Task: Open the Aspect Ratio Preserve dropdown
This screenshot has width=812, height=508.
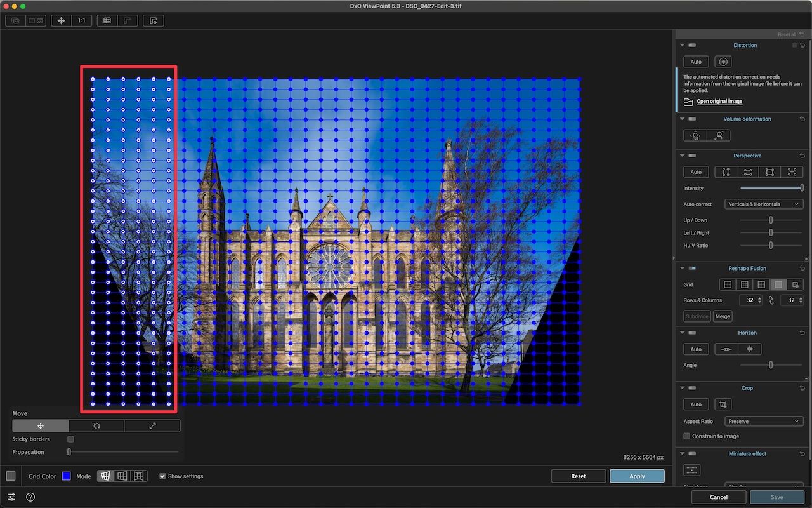Action: [x=764, y=421]
